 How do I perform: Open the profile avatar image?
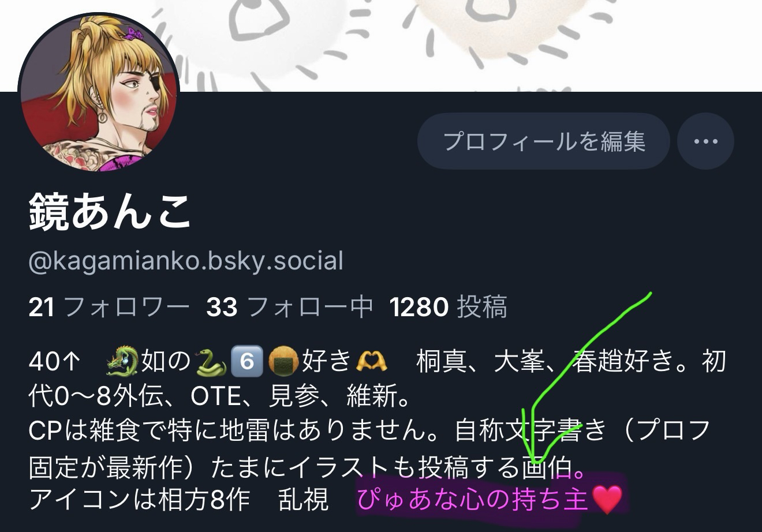pos(99,92)
